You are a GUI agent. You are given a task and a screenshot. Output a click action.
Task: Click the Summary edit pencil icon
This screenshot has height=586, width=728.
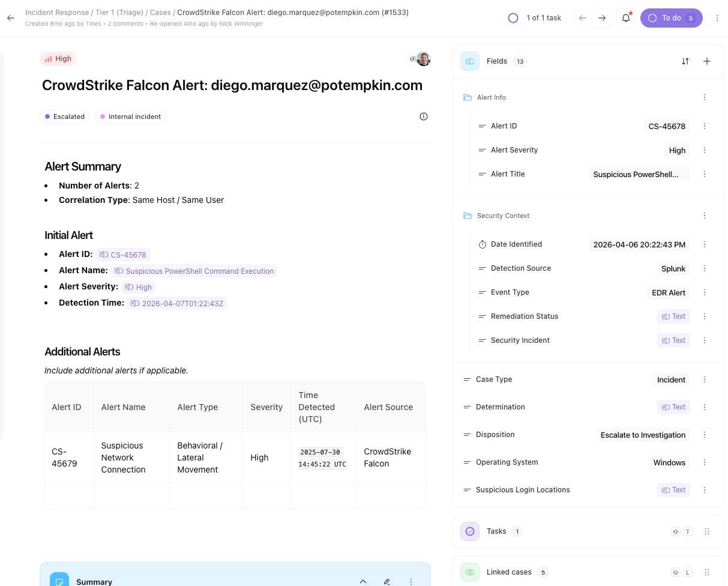coord(387,581)
